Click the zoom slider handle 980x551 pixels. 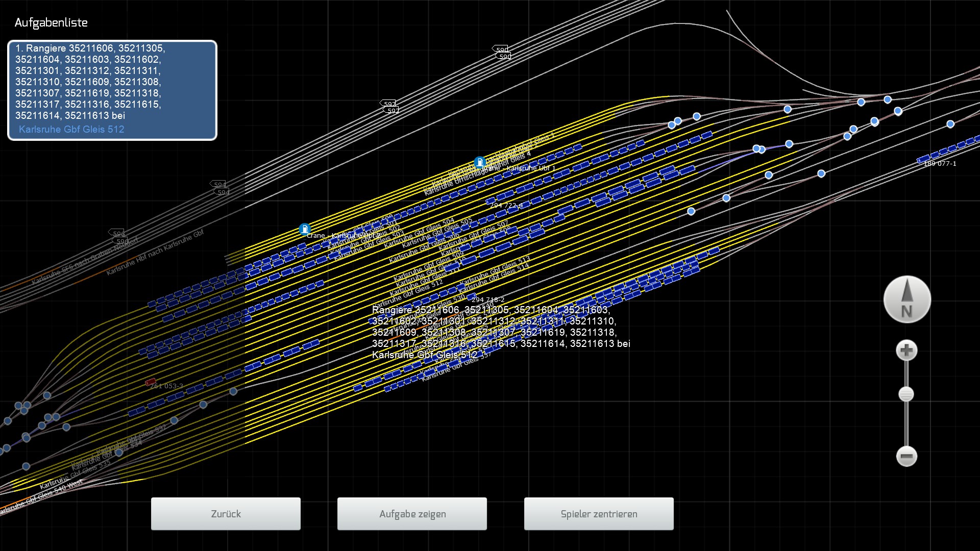click(906, 394)
